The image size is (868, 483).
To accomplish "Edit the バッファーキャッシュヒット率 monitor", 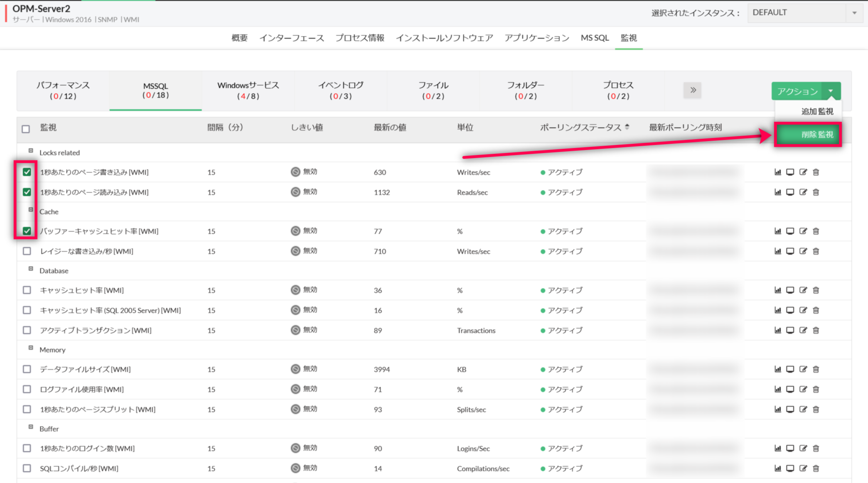I will click(803, 231).
